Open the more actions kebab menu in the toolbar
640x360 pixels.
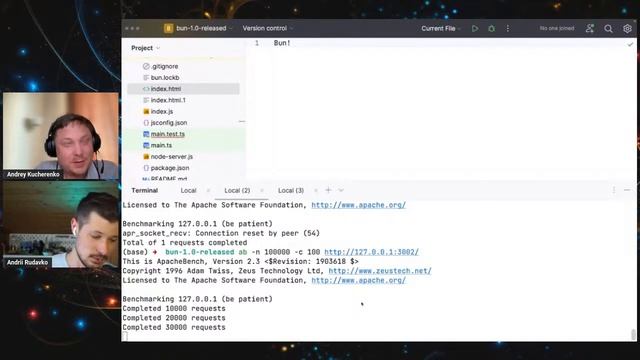[x=508, y=29]
